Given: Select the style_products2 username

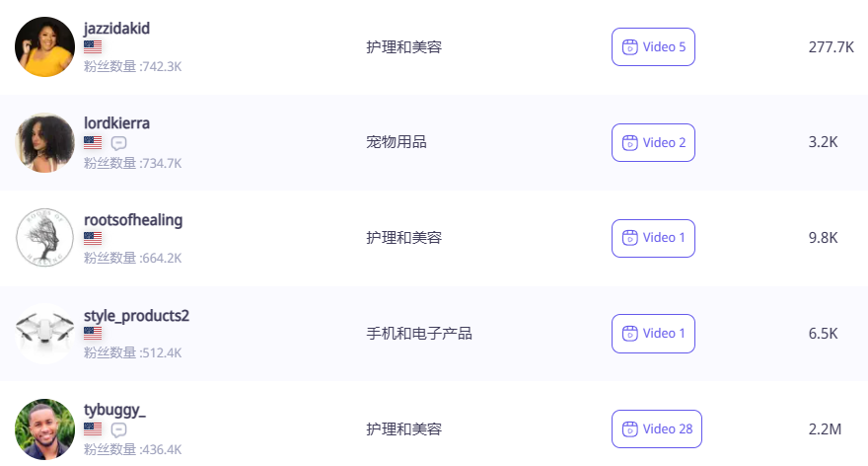Looking at the screenshot, I should coord(136,315).
